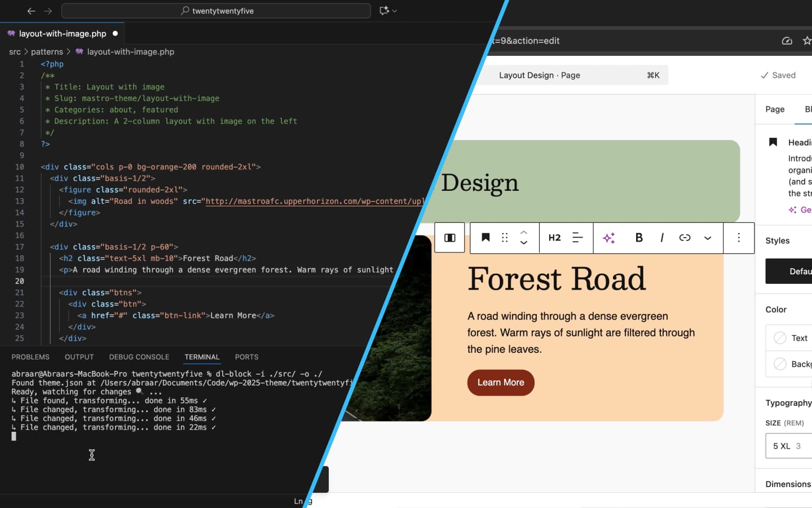The width and height of the screenshot is (812, 508).
Task: Toggle italic formatting on the heading
Action: click(661, 238)
